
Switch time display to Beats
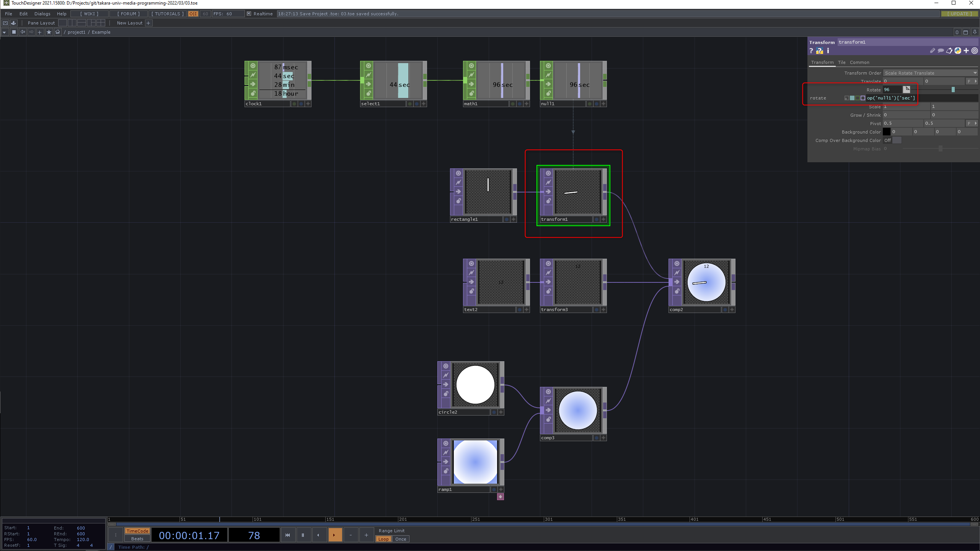pos(137,539)
